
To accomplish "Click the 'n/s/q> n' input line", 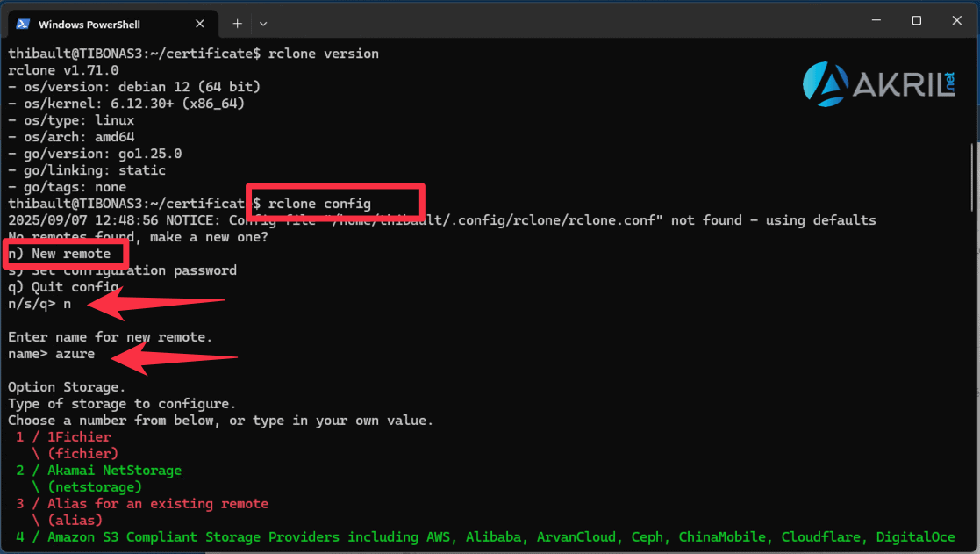I will point(39,304).
